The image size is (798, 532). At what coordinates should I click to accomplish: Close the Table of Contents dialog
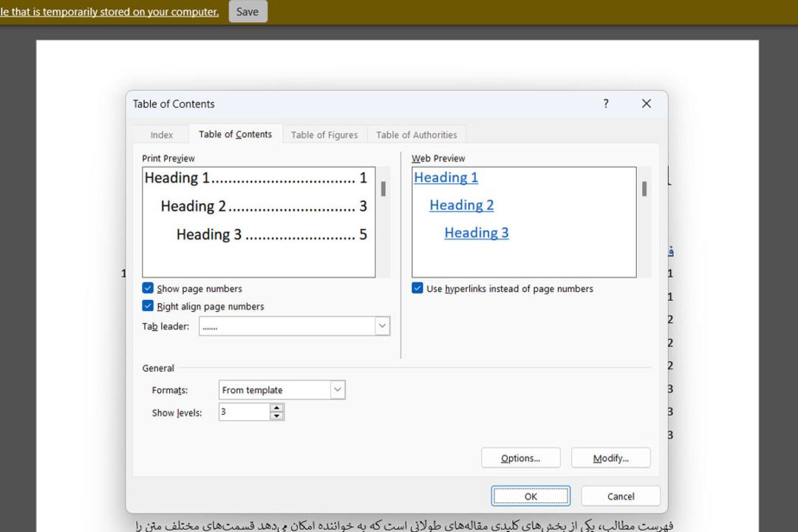point(647,103)
